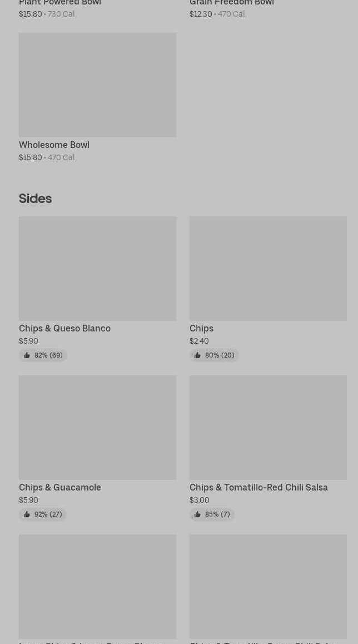The height and width of the screenshot is (644, 358).
Task: Select the bottom-right Sides item image
Action: (x=268, y=586)
